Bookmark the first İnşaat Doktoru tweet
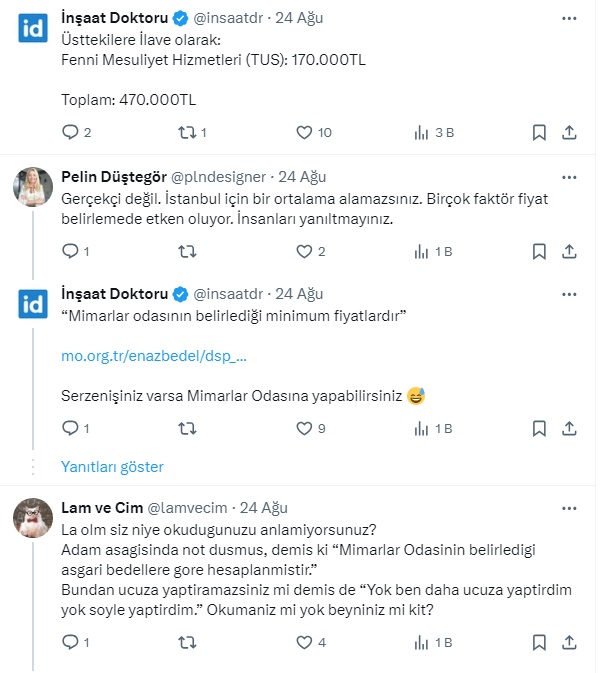 click(539, 132)
